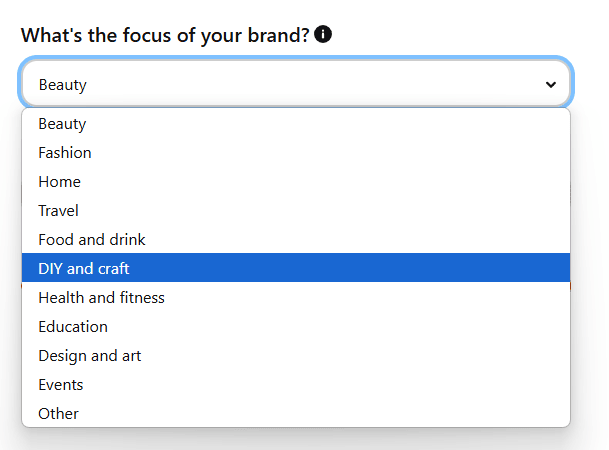Collapse the list using the chevron arrow

click(x=550, y=85)
